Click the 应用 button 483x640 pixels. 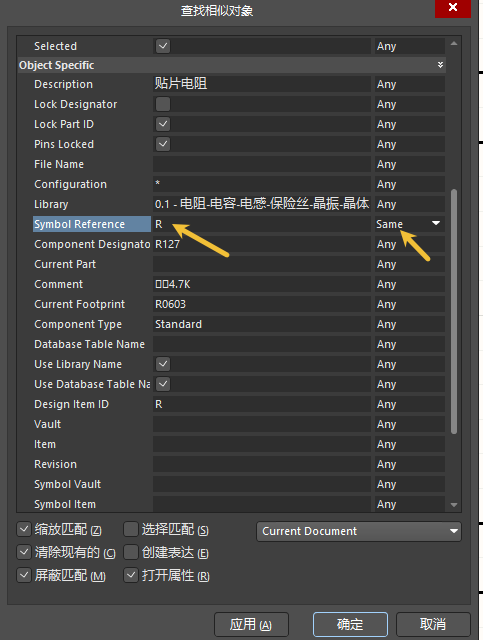click(251, 624)
